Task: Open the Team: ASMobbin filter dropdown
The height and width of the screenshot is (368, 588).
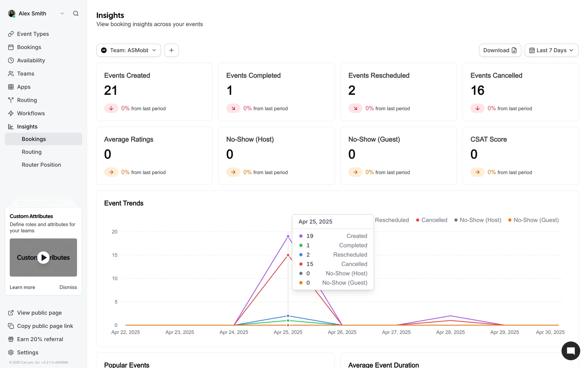Action: tap(129, 50)
